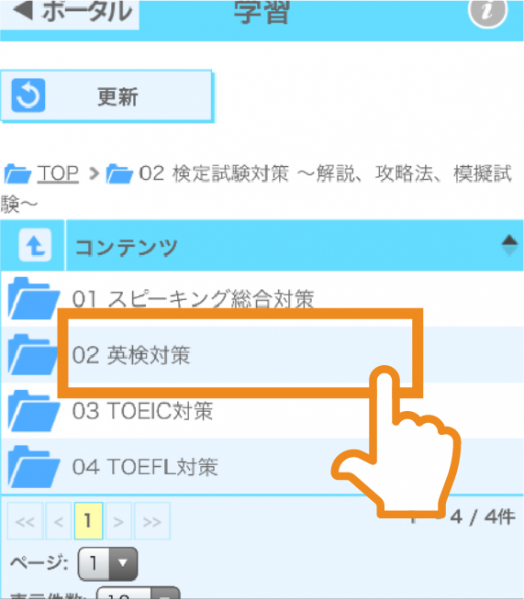This screenshot has width=524, height=600.
Task: Click the blue refresh arrow icon
Action: 28,96
